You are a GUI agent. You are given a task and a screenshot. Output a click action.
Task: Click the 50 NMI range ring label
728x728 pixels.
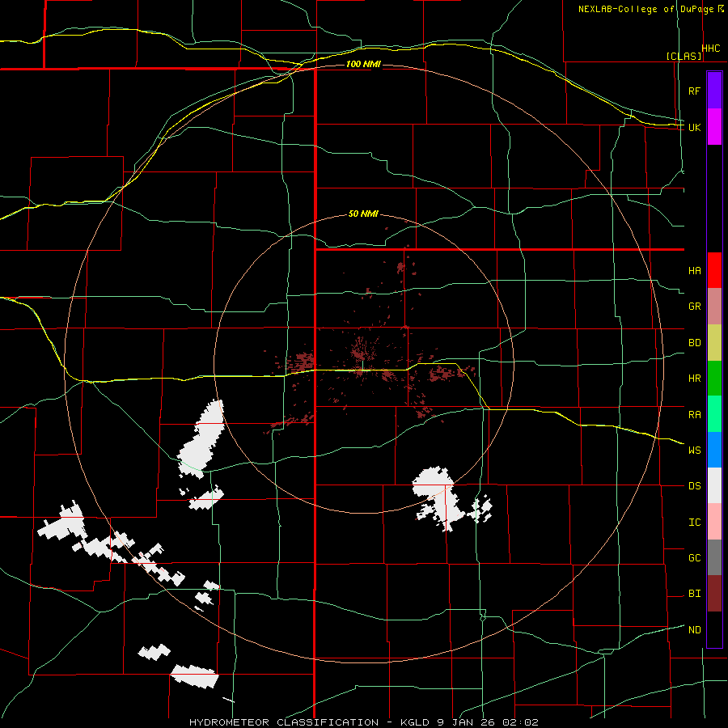363,214
